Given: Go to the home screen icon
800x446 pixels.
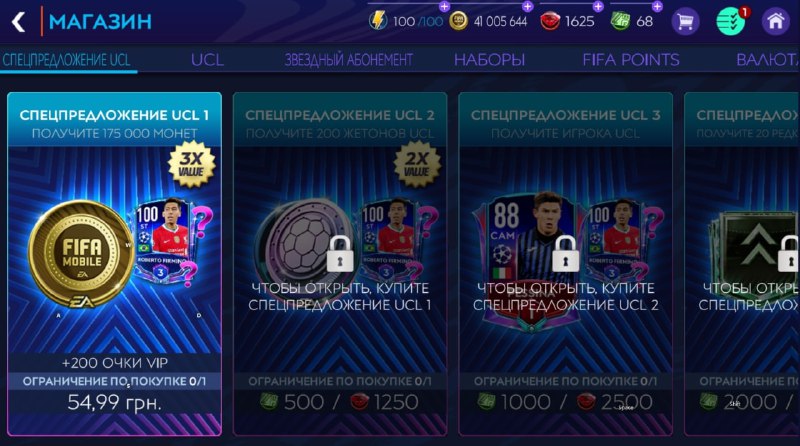Looking at the screenshot, I should coord(775,21).
